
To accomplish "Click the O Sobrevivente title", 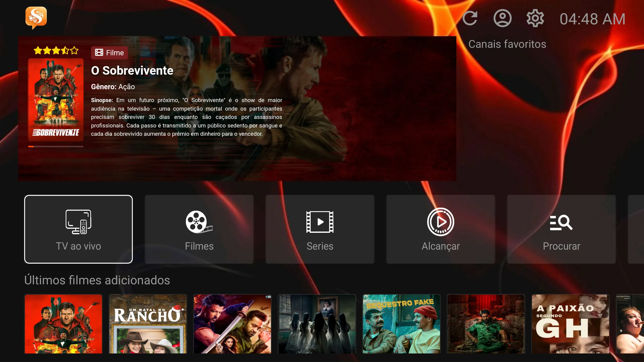I will 132,71.
